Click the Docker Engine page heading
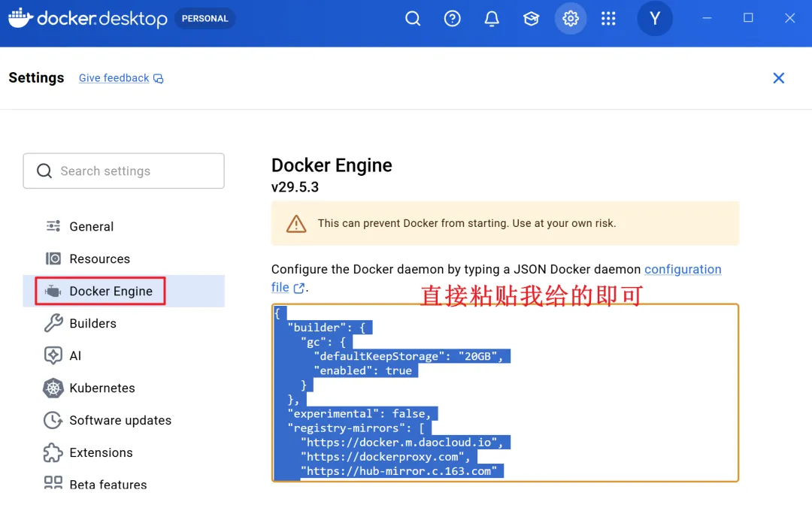Screen dimensions: 812x526 coord(332,165)
